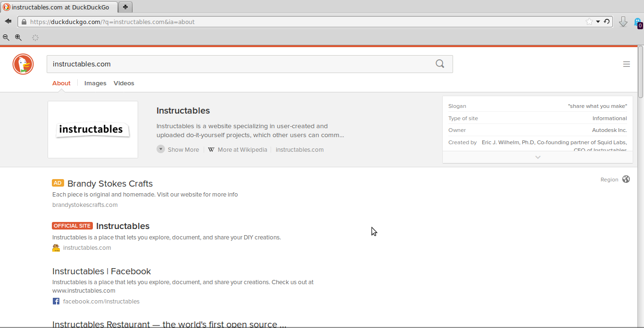644x328 pixels.
Task: Click the Facebook favicon icon
Action: point(56,301)
